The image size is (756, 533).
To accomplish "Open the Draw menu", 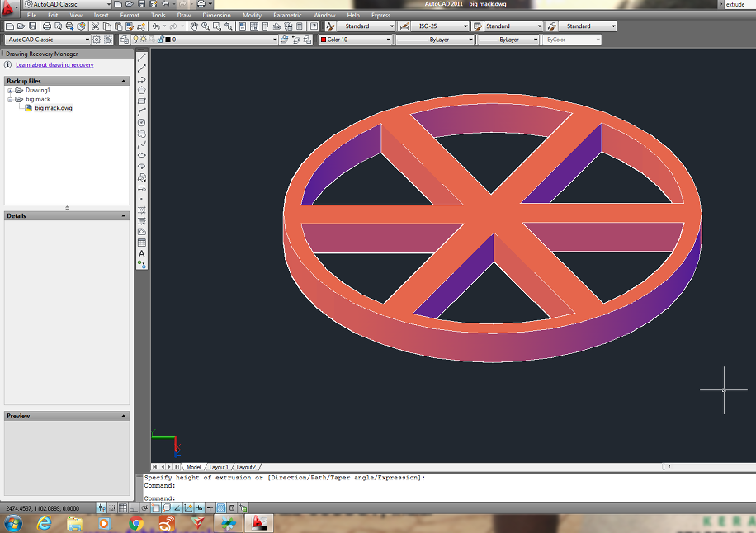I will pyautogui.click(x=184, y=16).
